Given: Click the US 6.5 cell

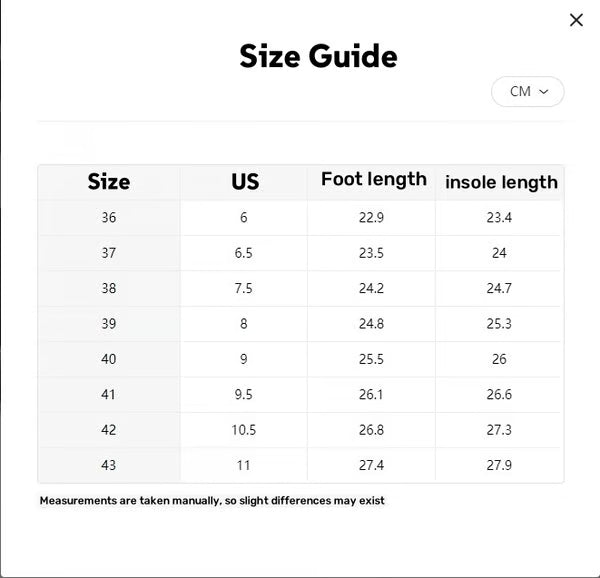Looking at the screenshot, I should coord(244,253).
